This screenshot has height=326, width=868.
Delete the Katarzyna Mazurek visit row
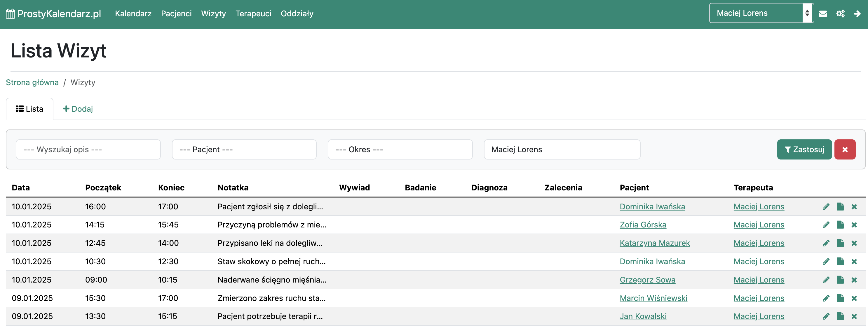[854, 243]
